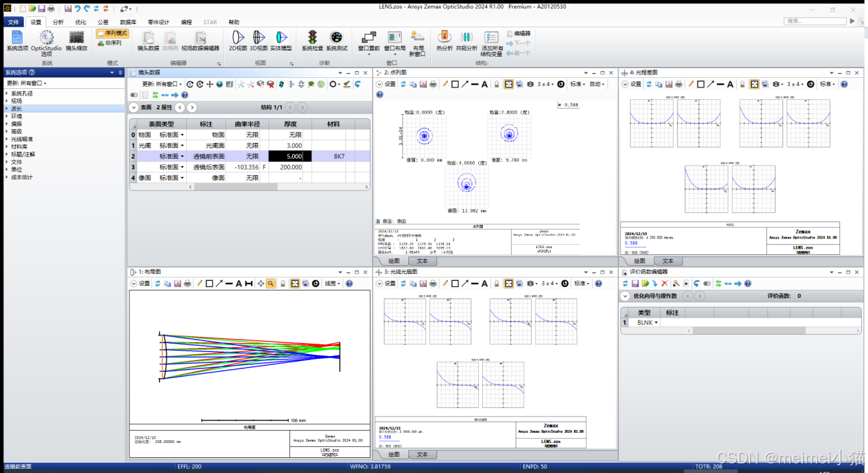Click 添加所有结构变量 icon
The height and width of the screenshot is (473, 868).
click(492, 43)
